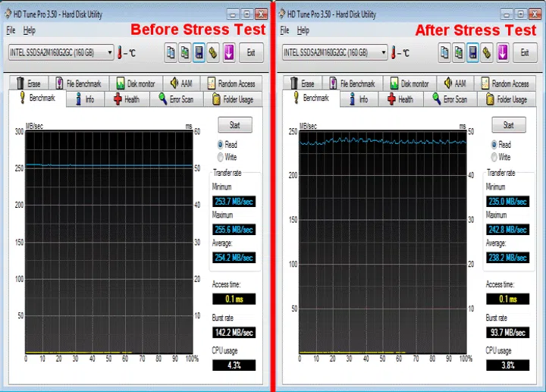This screenshot has width=546, height=392.
Task: Select the Write radio button in the right window
Action: point(495,157)
